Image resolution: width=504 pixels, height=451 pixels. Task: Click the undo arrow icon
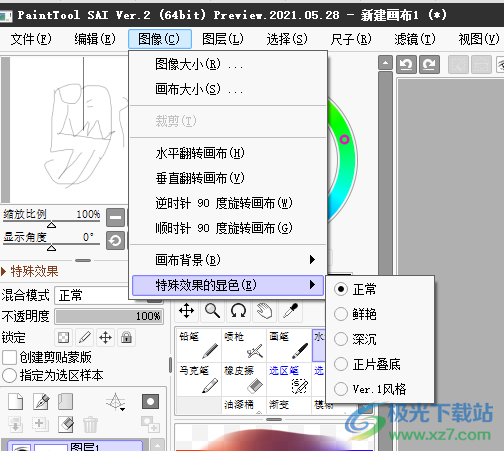(x=406, y=64)
